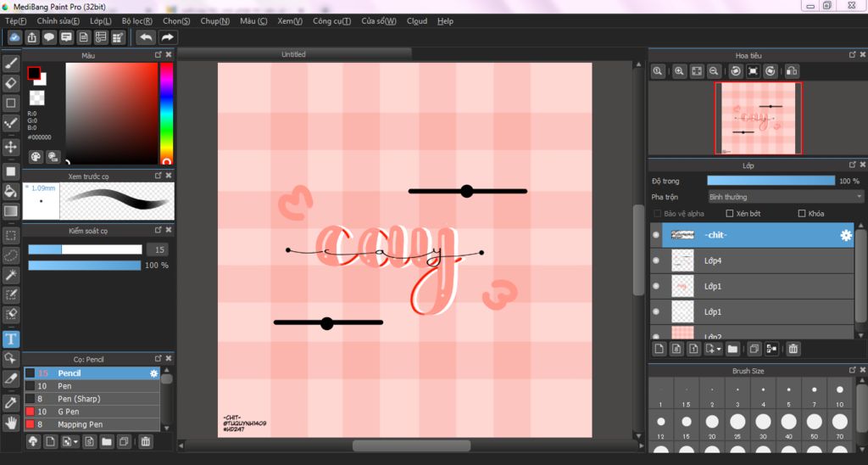This screenshot has height=465, width=868.
Task: Delete selected brush with trash icon
Action: [146, 442]
